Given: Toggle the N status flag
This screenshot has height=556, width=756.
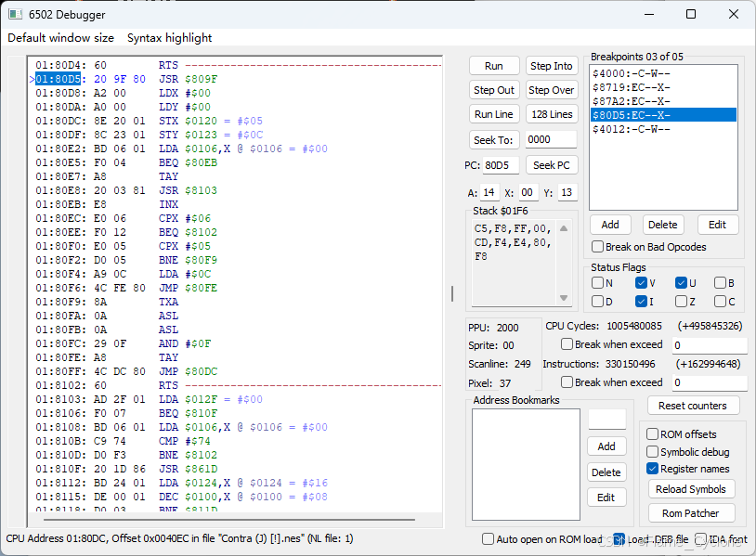Looking at the screenshot, I should (597, 283).
